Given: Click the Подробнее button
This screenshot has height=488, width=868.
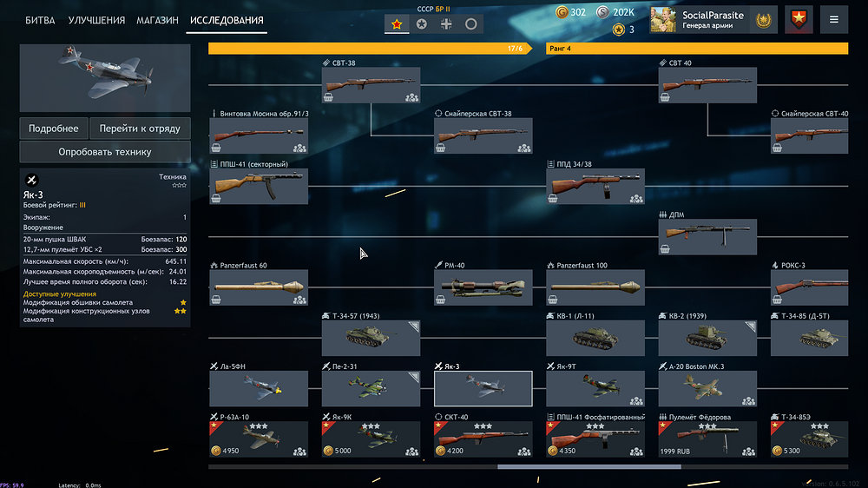Looking at the screenshot, I should tap(54, 129).
